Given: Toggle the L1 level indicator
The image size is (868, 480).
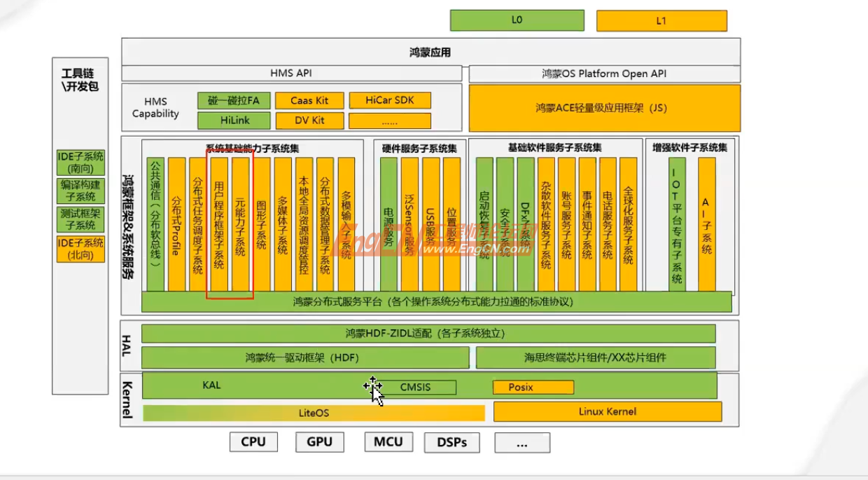Looking at the screenshot, I should click(x=661, y=20).
